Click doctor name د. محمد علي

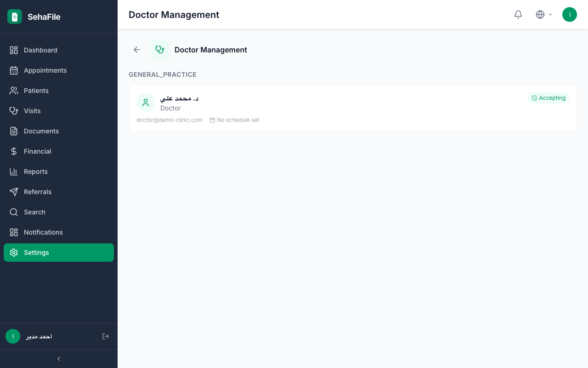pos(179,98)
